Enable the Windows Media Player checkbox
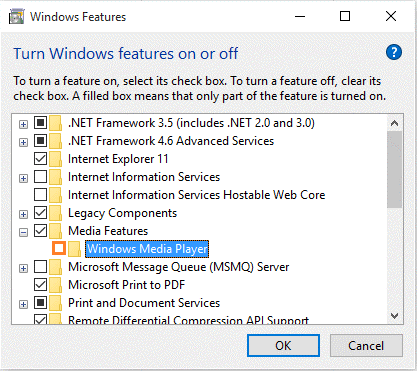The height and width of the screenshot is (371, 417). point(59,248)
